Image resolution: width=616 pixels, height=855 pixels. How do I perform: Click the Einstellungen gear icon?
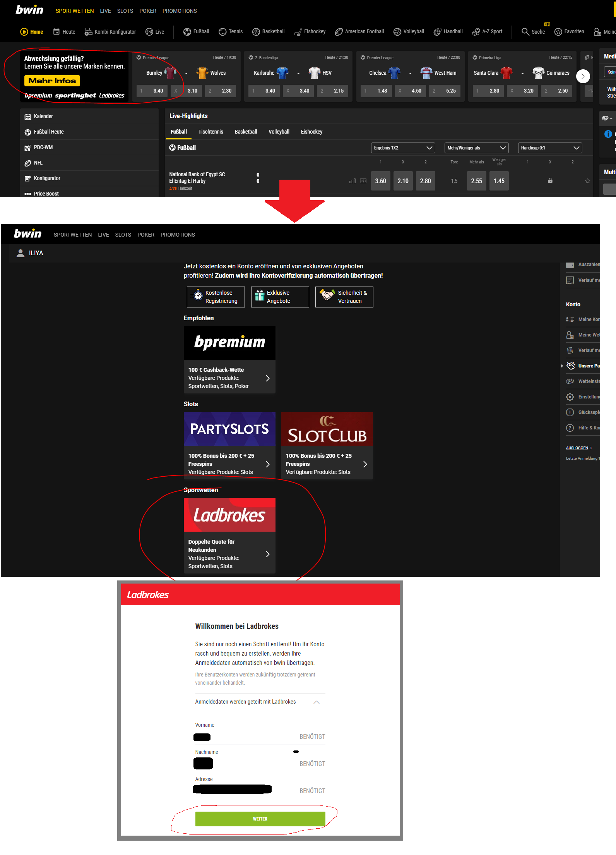point(570,397)
